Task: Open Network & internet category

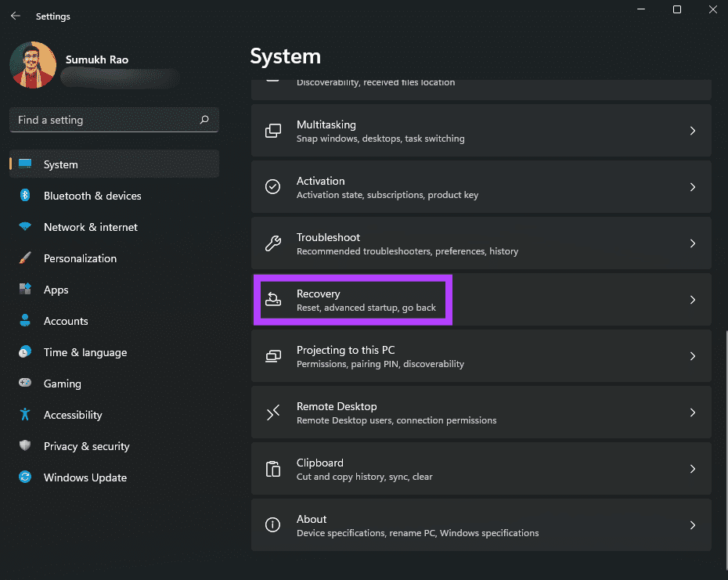Action: point(114,227)
